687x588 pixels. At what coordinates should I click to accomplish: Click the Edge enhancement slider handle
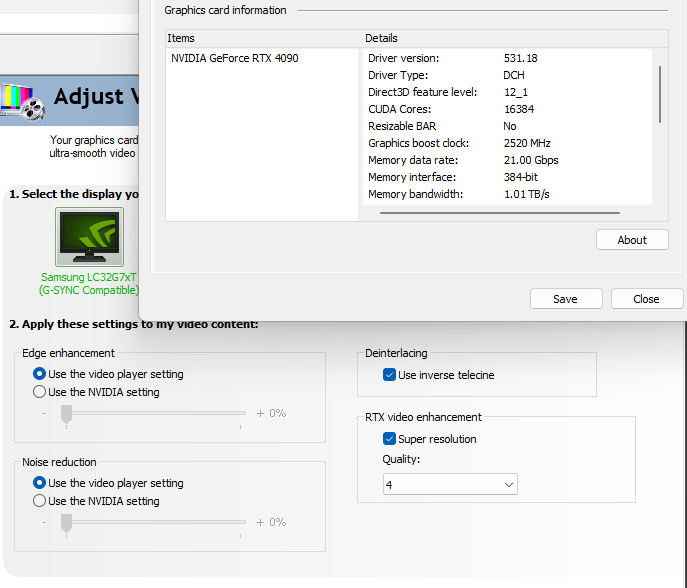coord(66,414)
